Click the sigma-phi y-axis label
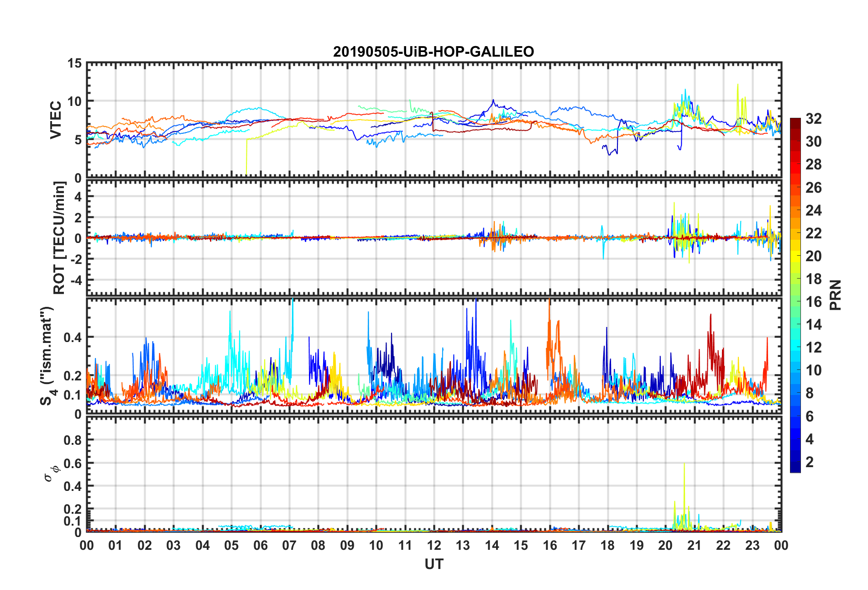 point(52,473)
